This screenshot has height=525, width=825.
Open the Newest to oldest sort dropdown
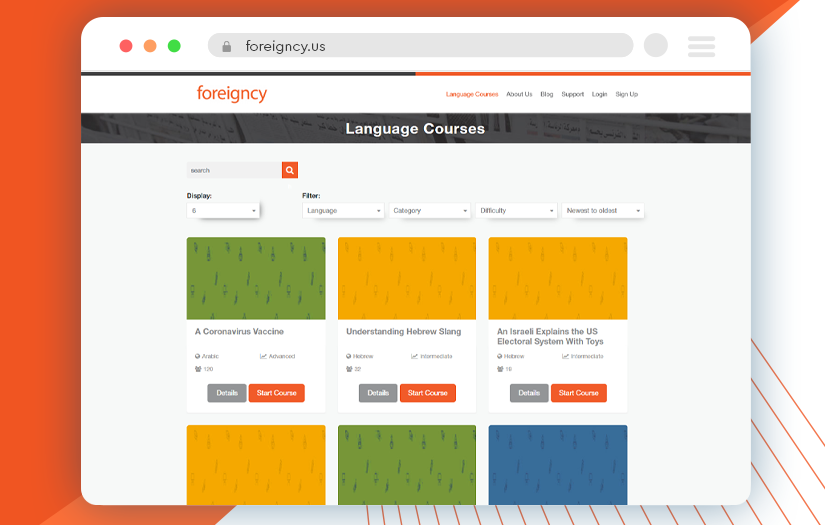click(x=603, y=210)
